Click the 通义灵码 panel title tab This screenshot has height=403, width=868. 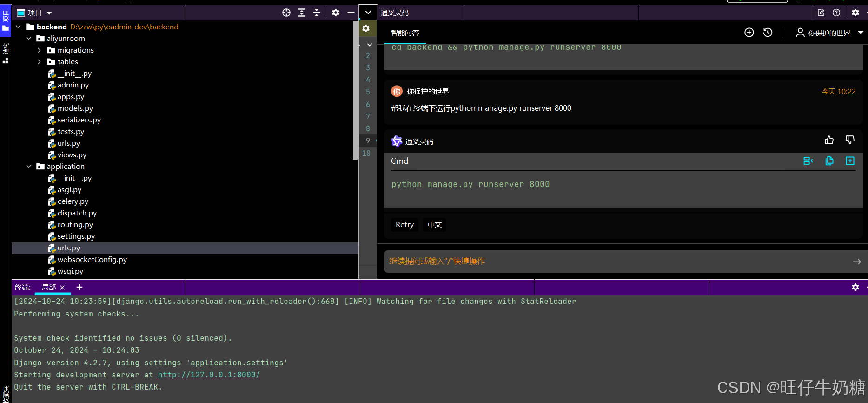tap(395, 13)
